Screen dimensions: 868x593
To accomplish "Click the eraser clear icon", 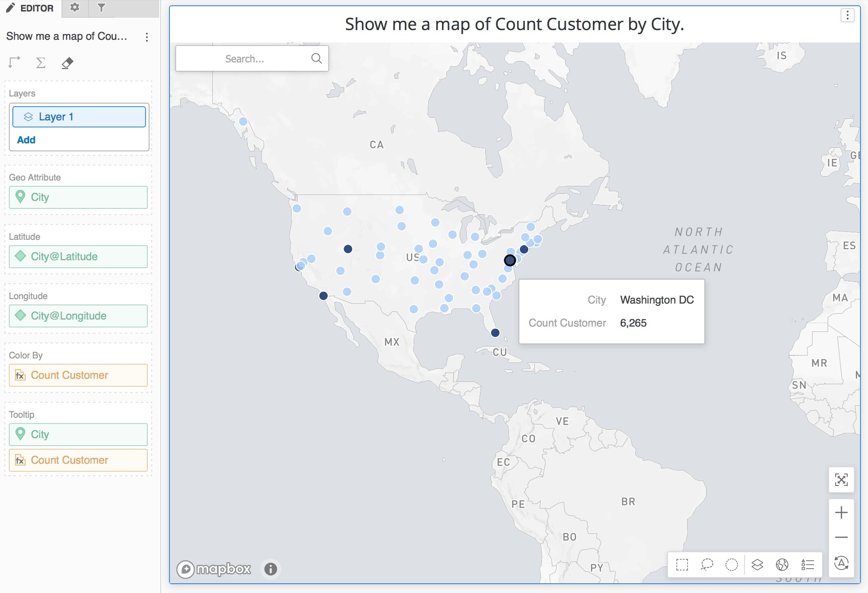I will point(67,63).
